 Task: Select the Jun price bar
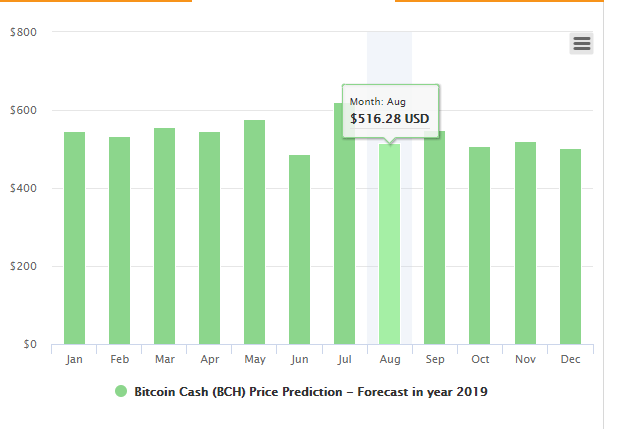[x=299, y=250]
